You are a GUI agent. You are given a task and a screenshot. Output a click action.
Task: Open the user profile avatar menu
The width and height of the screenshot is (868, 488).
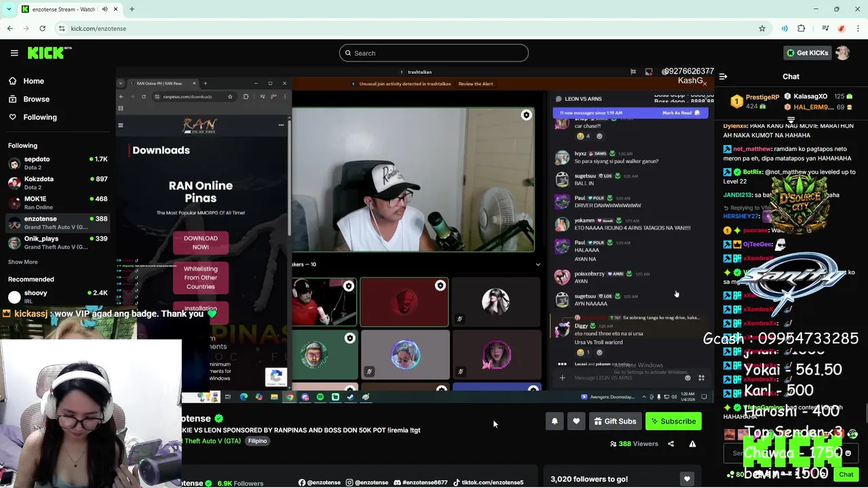(842, 53)
